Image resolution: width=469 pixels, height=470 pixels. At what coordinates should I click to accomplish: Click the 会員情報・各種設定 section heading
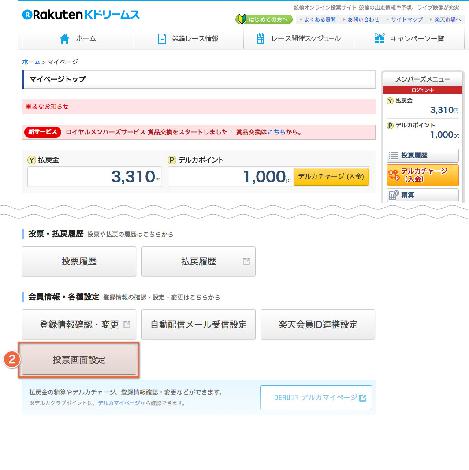[x=64, y=297]
